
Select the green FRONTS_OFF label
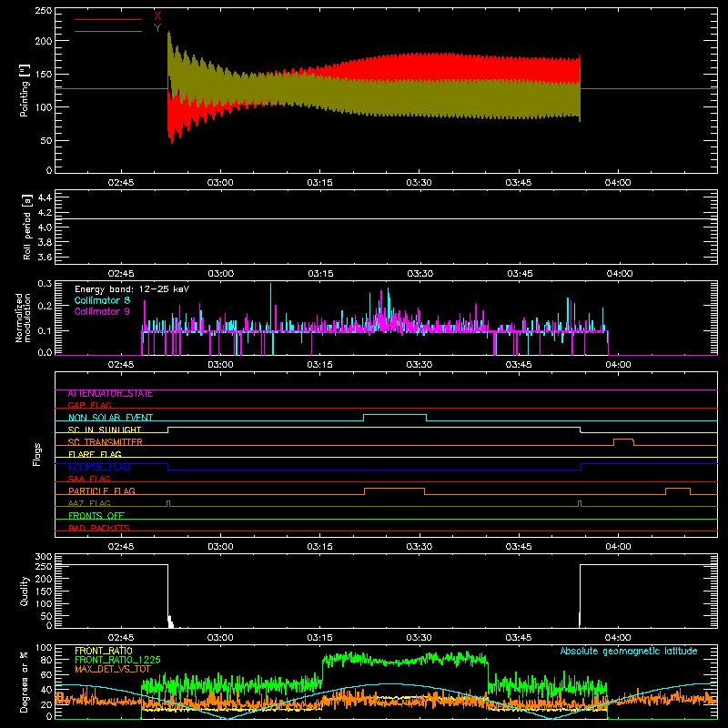click(x=96, y=515)
